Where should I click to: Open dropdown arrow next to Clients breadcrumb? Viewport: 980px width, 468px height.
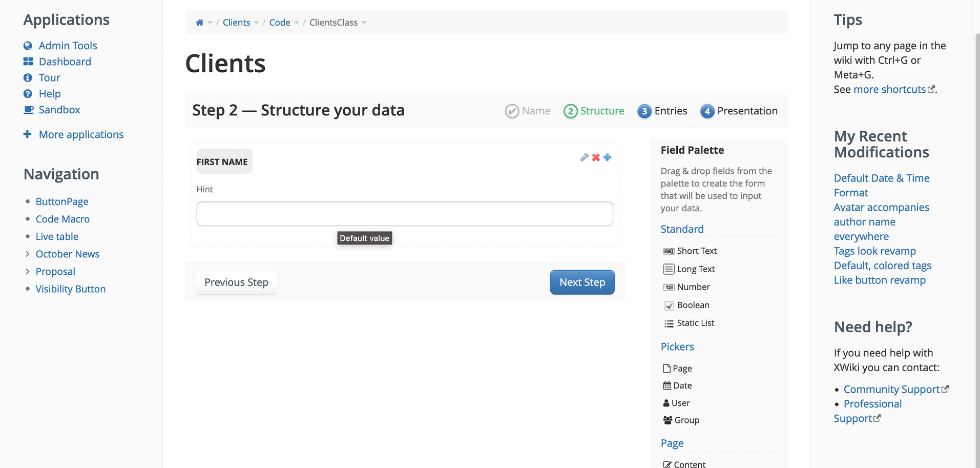point(256,23)
